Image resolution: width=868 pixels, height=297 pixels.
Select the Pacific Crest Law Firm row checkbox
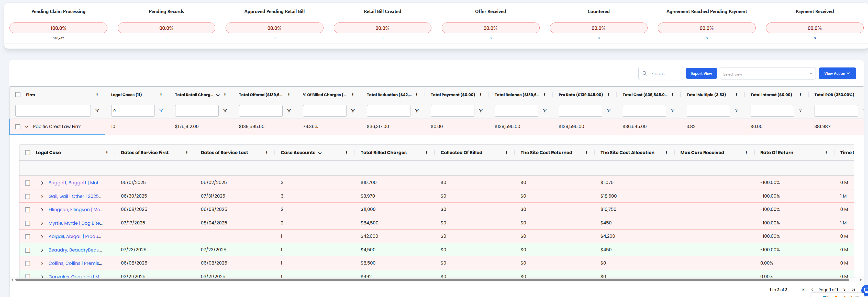tap(18, 127)
